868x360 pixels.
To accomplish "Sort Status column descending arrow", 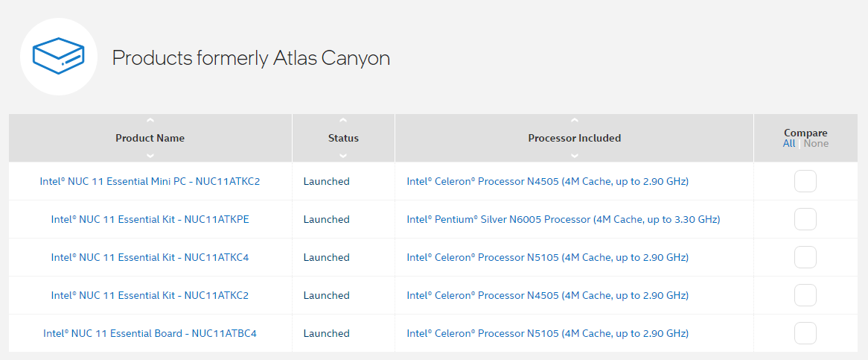I will click(343, 157).
